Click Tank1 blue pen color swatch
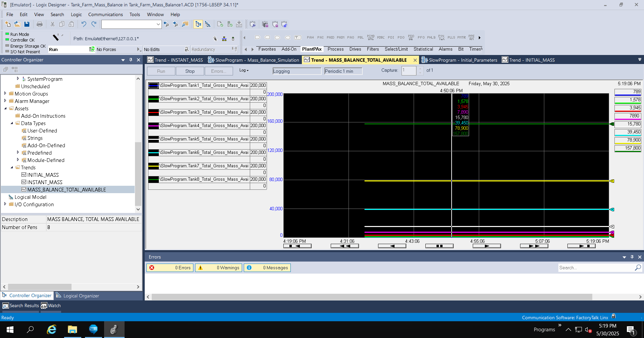The height and width of the screenshot is (338, 644). (153, 86)
